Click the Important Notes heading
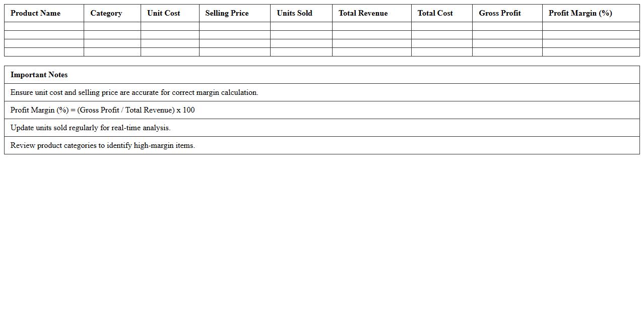Viewport: 644px width, 328px height. tap(39, 75)
